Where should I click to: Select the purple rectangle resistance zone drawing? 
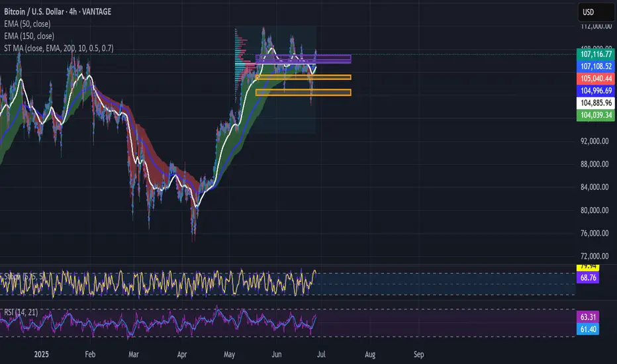(x=303, y=59)
